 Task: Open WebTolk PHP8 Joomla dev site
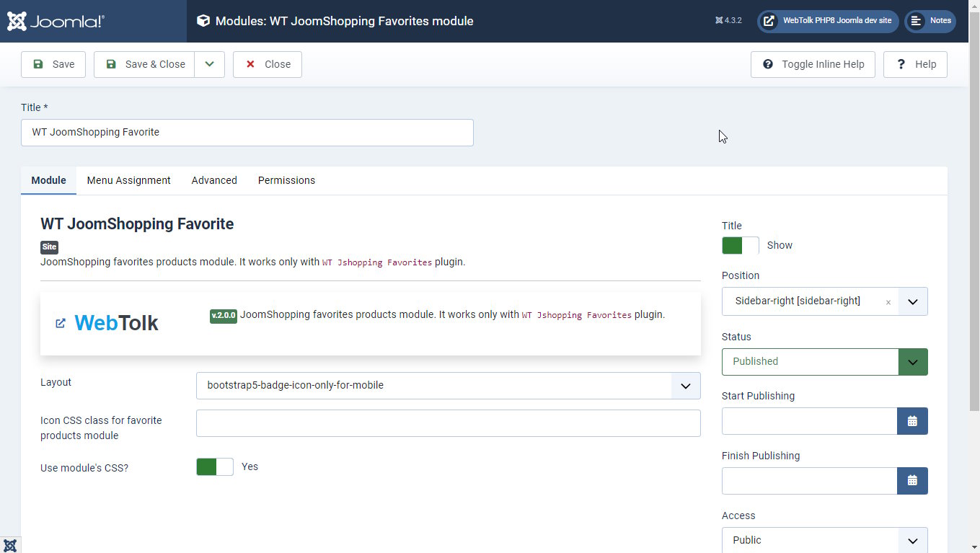point(828,21)
